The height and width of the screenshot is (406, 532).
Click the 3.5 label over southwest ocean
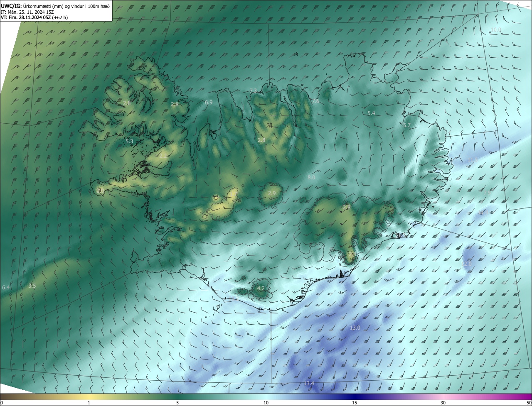click(32, 286)
